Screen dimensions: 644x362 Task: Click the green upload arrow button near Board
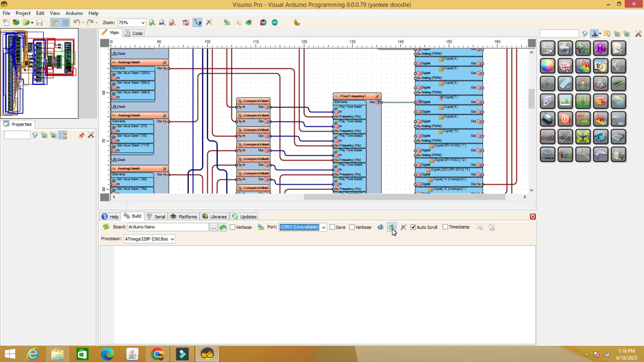pos(223,227)
